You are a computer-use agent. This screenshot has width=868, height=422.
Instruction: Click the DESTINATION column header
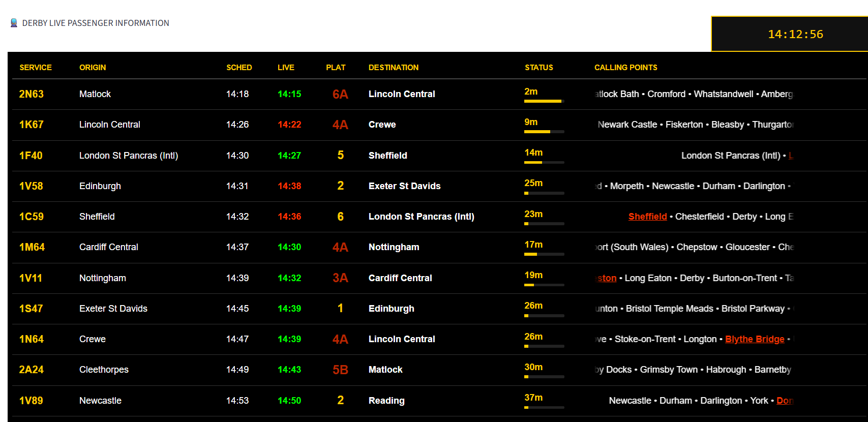393,68
